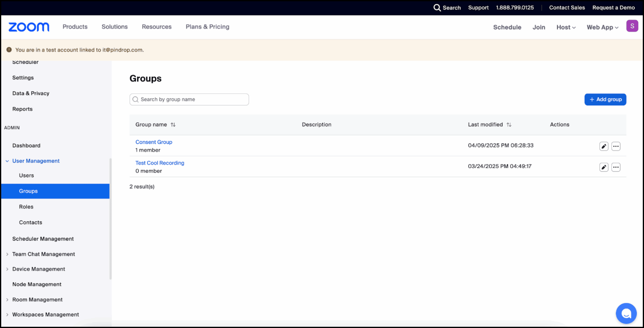
Task: Go to Roles in the sidebar
Action: coord(26,207)
